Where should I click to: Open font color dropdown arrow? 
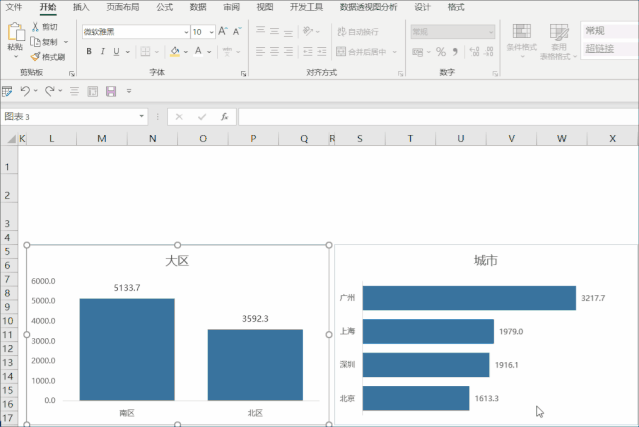209,52
